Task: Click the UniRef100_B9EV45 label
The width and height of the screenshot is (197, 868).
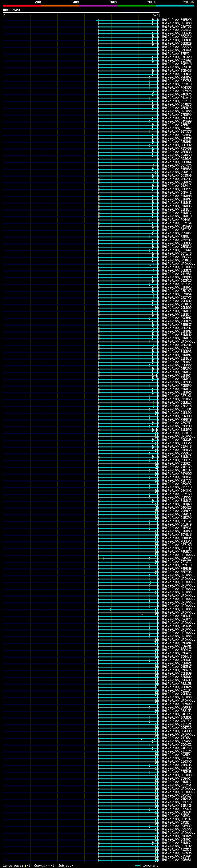Action: point(176,64)
